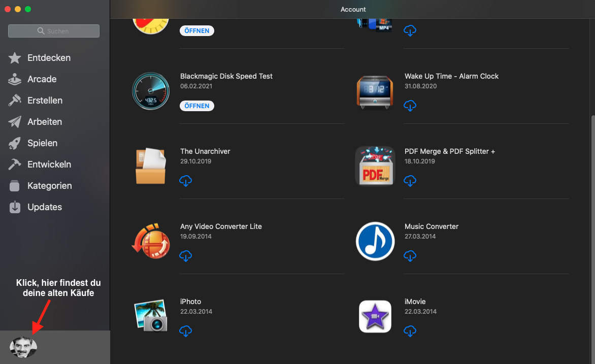595x364 pixels.
Task: Click the Updates download icon
Action: pos(15,207)
